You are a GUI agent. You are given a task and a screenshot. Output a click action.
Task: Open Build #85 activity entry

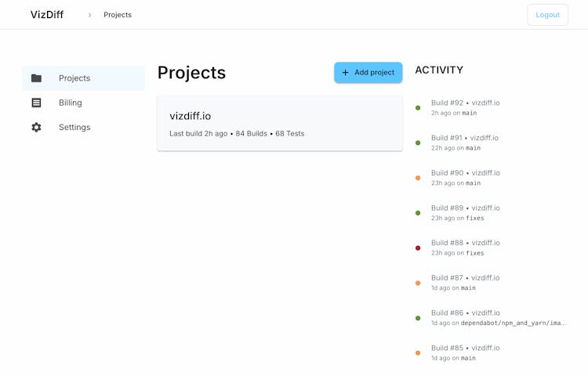[x=492, y=352]
